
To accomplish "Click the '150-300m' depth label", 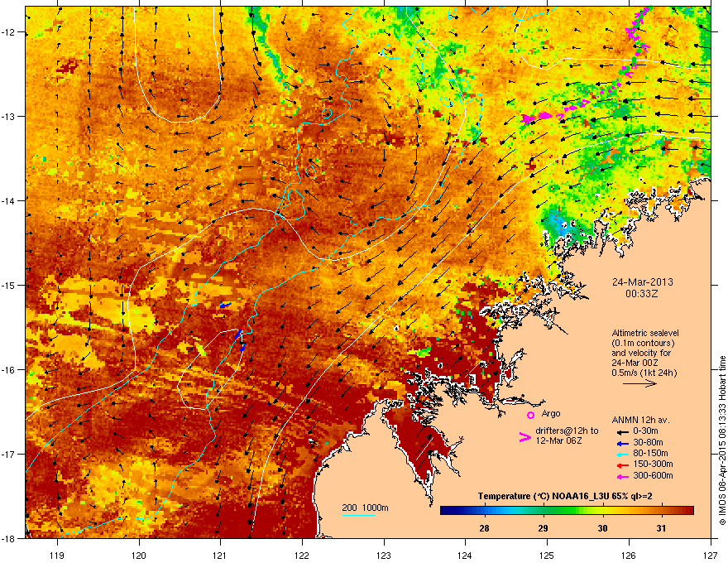I will click(653, 464).
